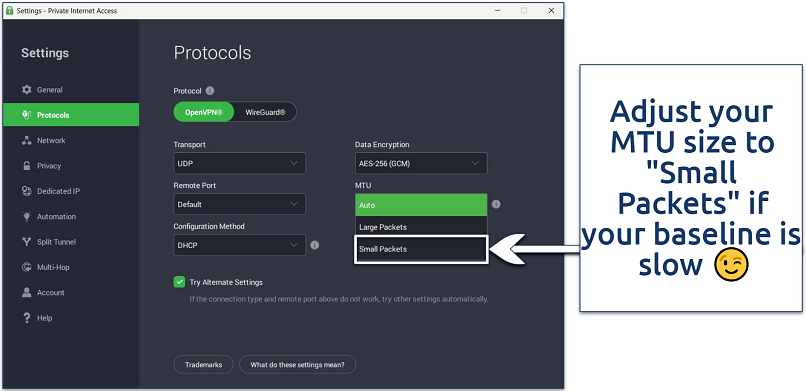Image resolution: width=806 pixels, height=391 pixels.
Task: Click info icon next to Protocol label
Action: 210,90
